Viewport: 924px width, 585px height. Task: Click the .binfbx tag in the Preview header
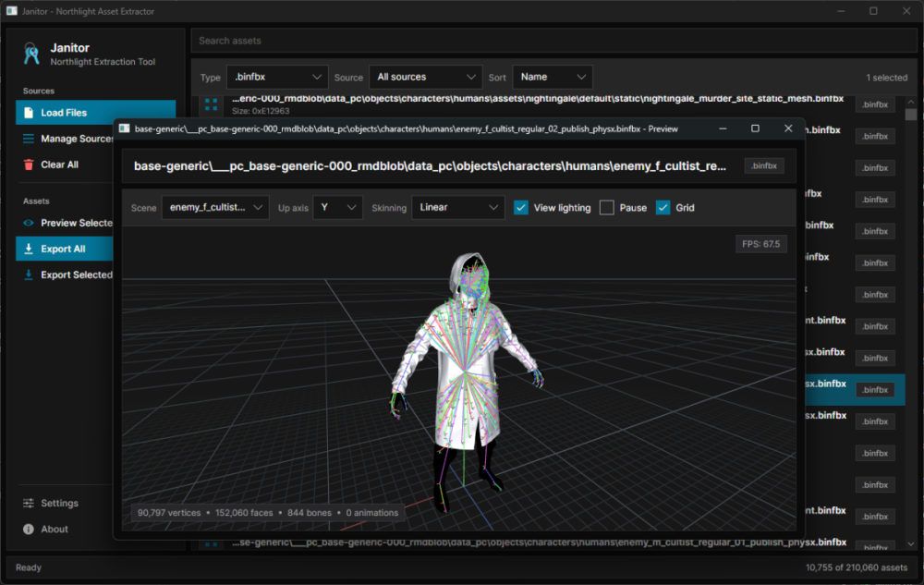pos(764,166)
